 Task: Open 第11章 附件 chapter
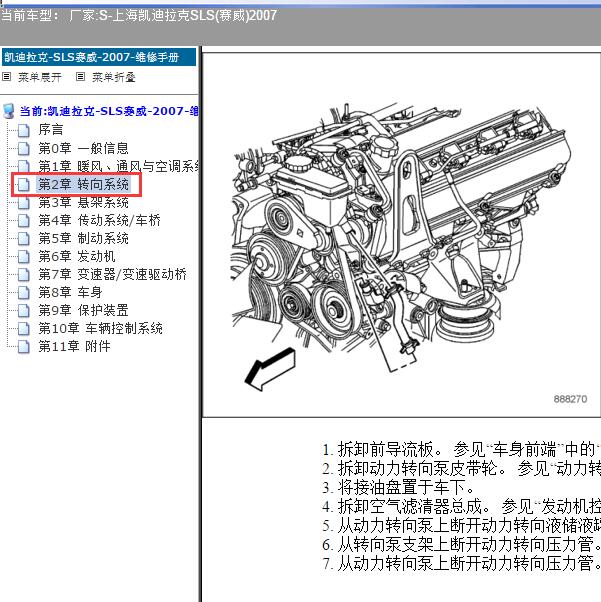pyautogui.click(x=75, y=346)
